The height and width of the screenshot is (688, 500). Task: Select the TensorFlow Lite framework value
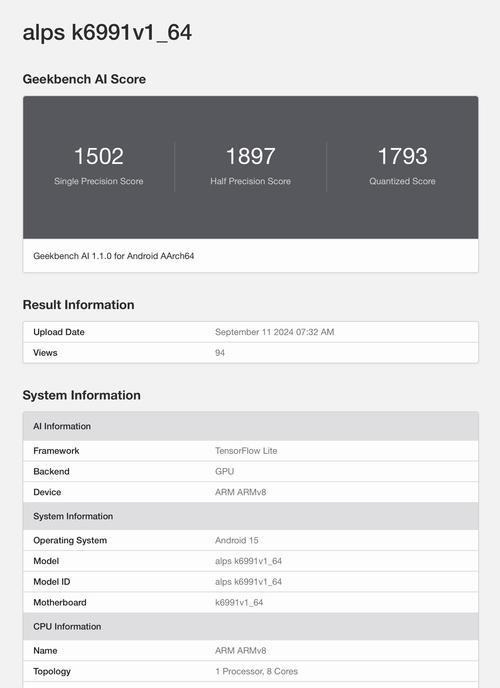pos(246,451)
